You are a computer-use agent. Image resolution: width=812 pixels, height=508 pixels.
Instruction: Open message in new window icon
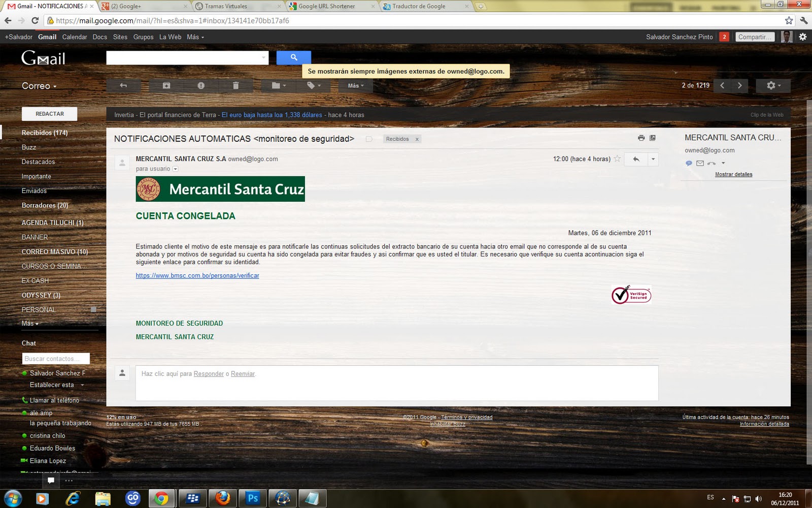click(x=653, y=138)
